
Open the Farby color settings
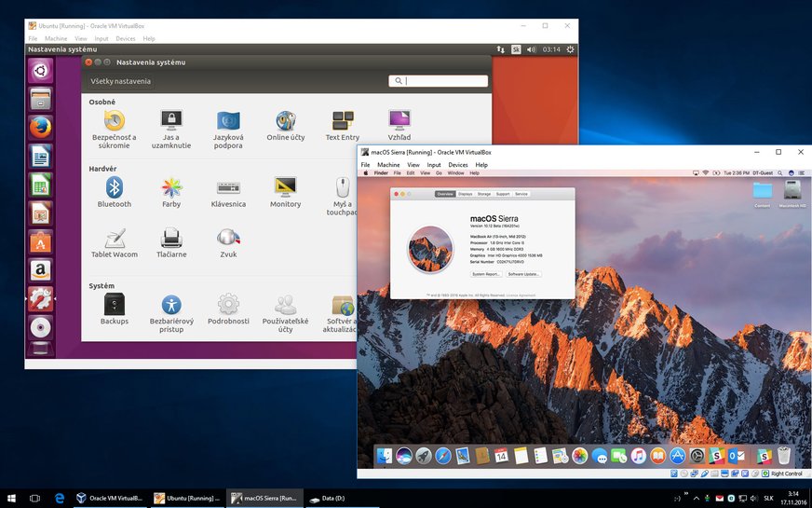[171, 186]
